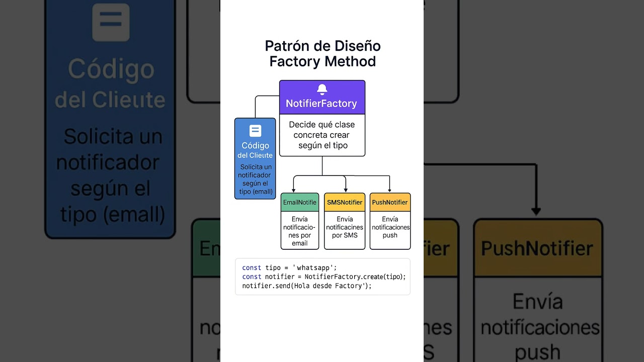This screenshot has height=362, width=644.
Task: Click the 'Envía notificacio-nes por email' description
Action: pos(300,231)
